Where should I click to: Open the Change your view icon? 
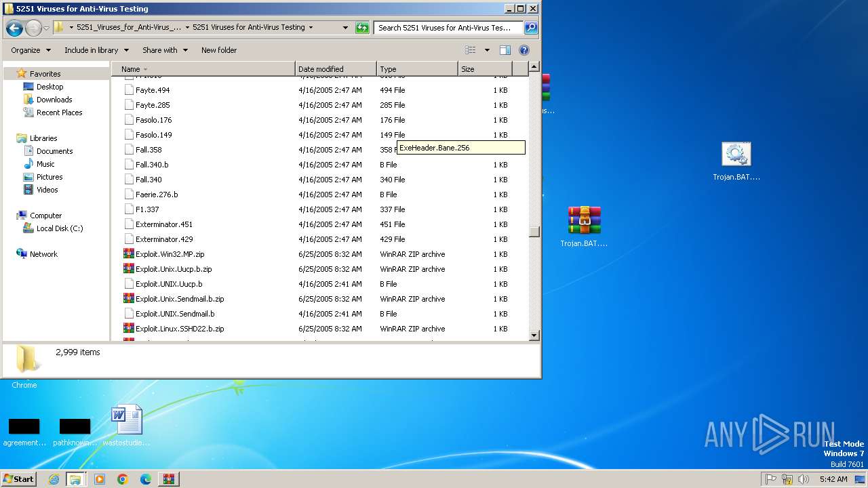[471, 50]
